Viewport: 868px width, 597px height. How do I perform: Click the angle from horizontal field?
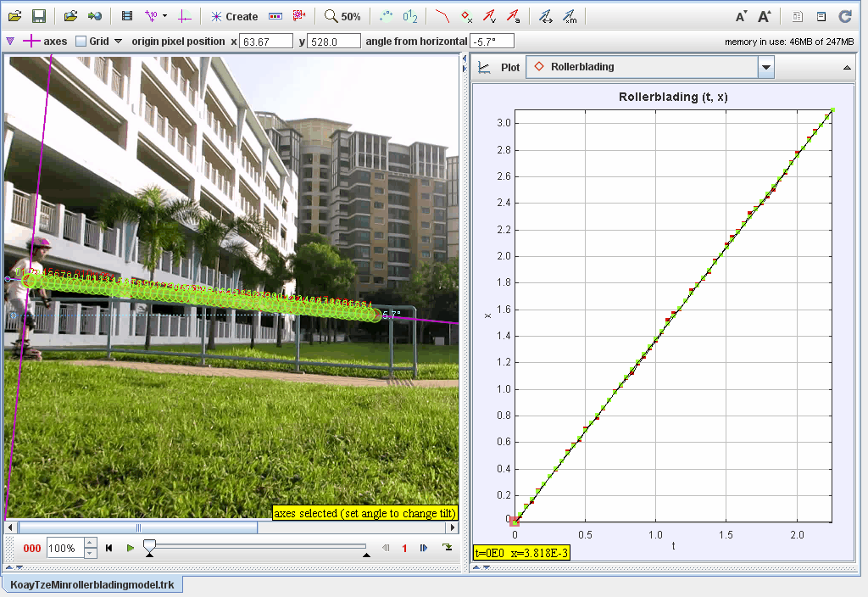[x=492, y=42]
